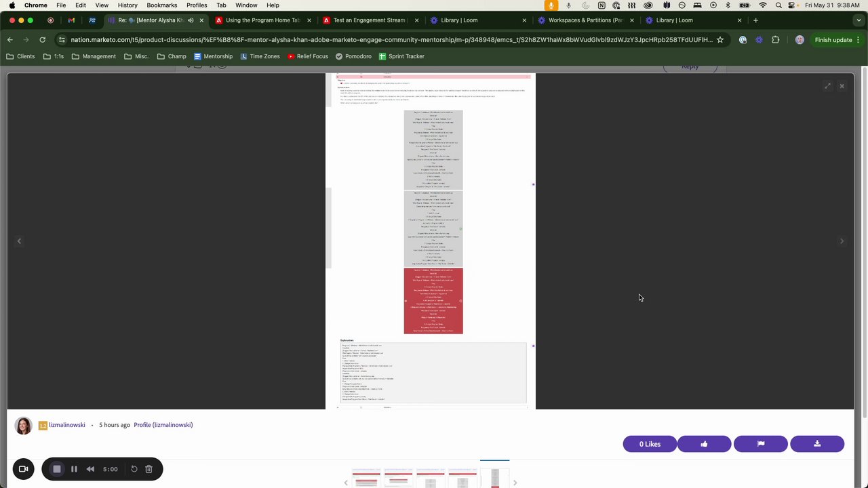Viewport: 868px width, 488px height.
Task: Stop the Loom recording
Action: click(57, 469)
